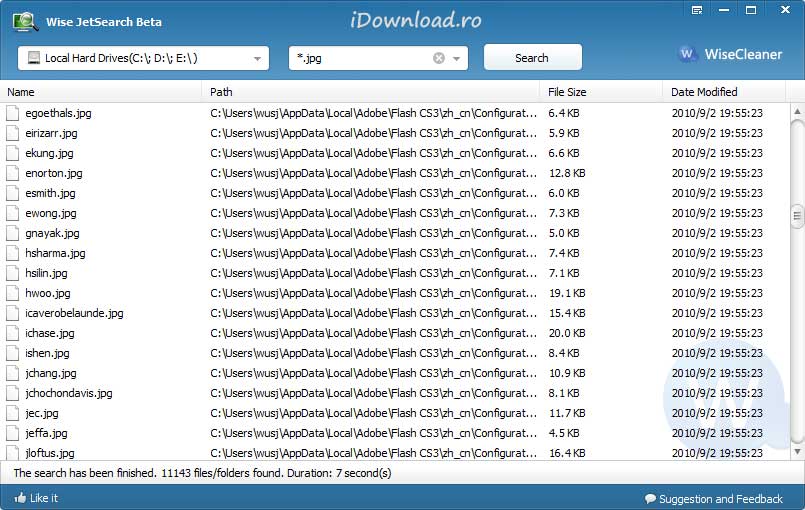Select the jchochondavis.jpg file icon

pyautogui.click(x=13, y=393)
